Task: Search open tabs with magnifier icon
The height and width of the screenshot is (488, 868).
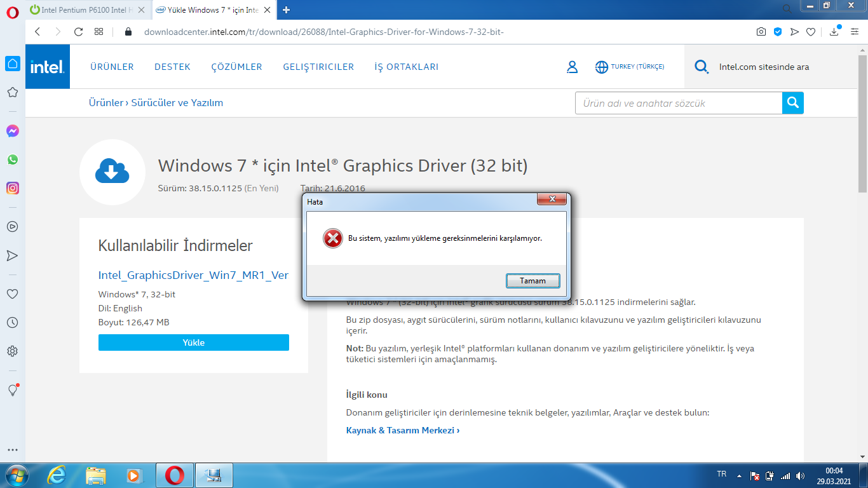Action: 787,8
